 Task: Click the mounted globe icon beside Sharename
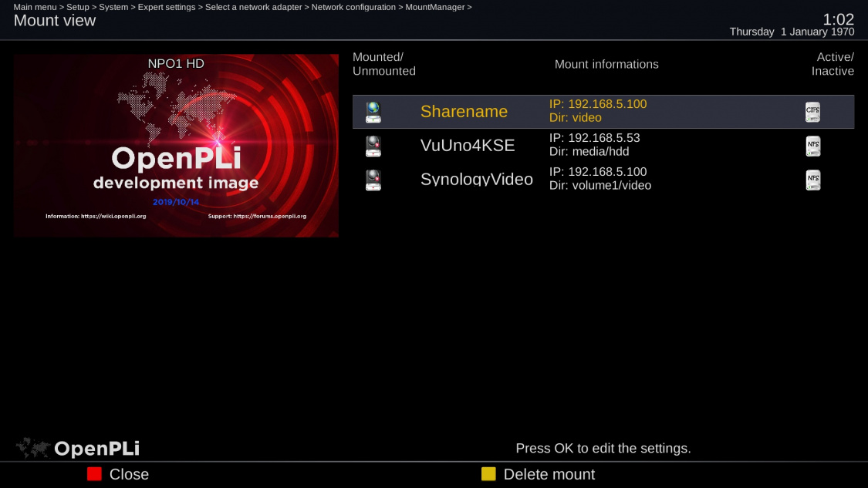(373, 112)
